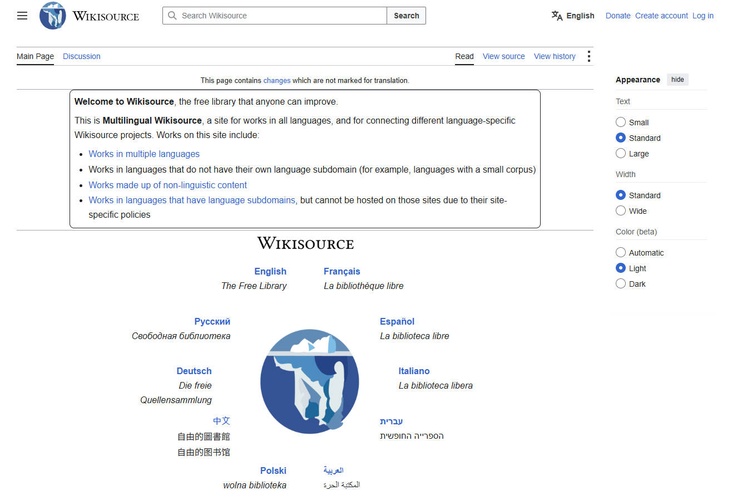Go to Polski Wikisource
732x500 pixels.
273,471
